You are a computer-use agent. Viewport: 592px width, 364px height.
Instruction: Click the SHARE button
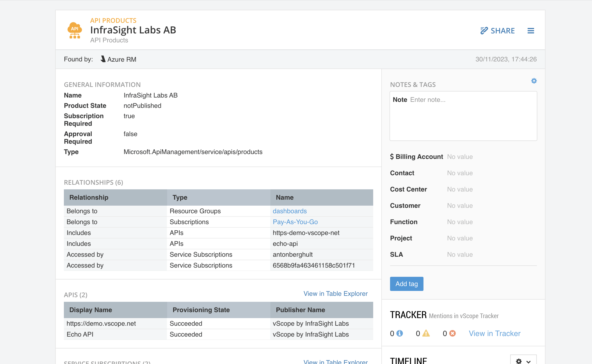point(497,31)
